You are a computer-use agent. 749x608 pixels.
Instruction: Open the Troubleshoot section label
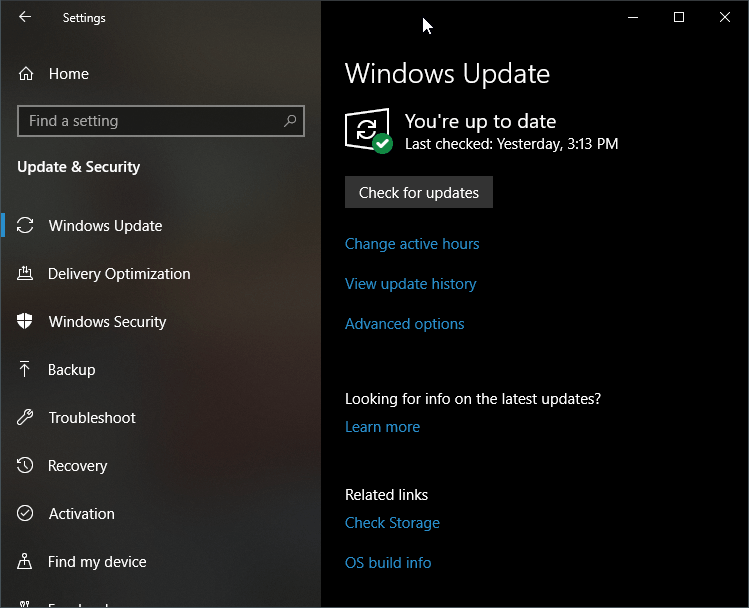[92, 417]
